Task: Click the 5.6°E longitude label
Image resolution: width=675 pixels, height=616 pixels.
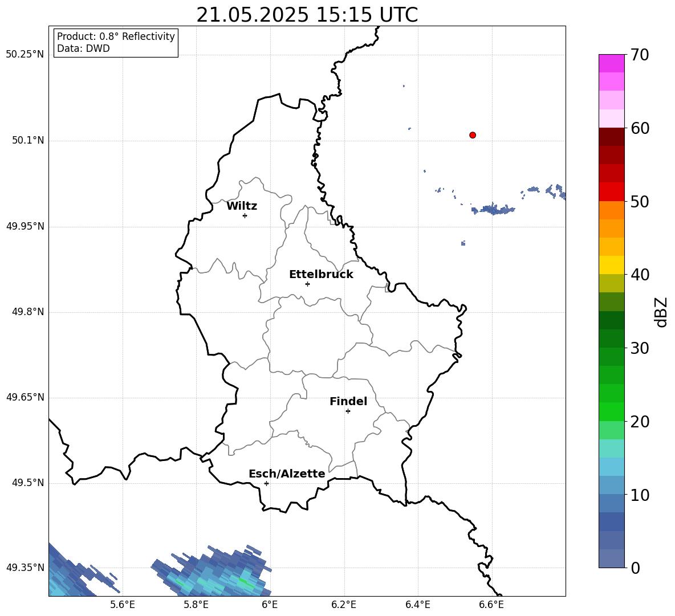Action: 123,605
